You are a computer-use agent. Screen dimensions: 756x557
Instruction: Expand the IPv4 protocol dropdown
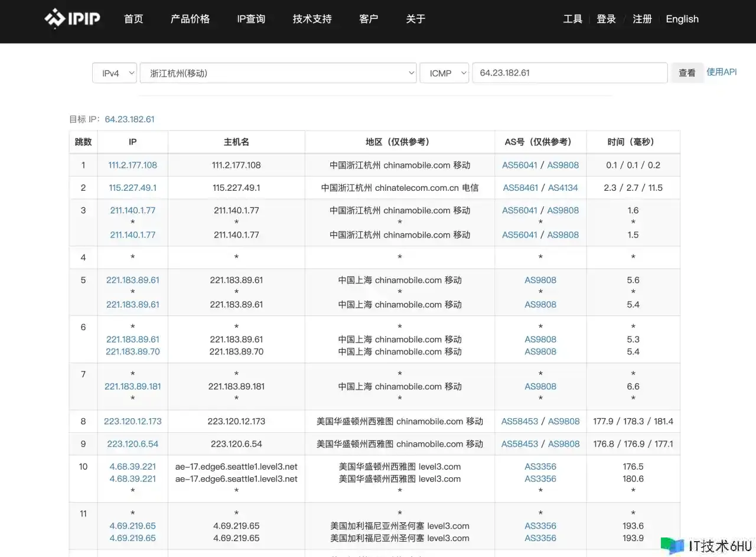(x=115, y=73)
